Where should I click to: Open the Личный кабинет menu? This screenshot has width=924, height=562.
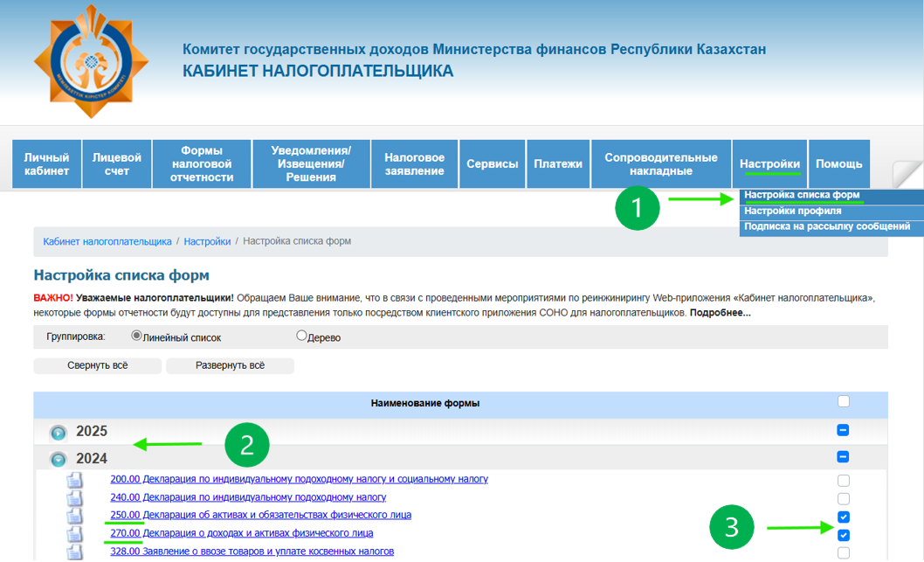pos(46,164)
